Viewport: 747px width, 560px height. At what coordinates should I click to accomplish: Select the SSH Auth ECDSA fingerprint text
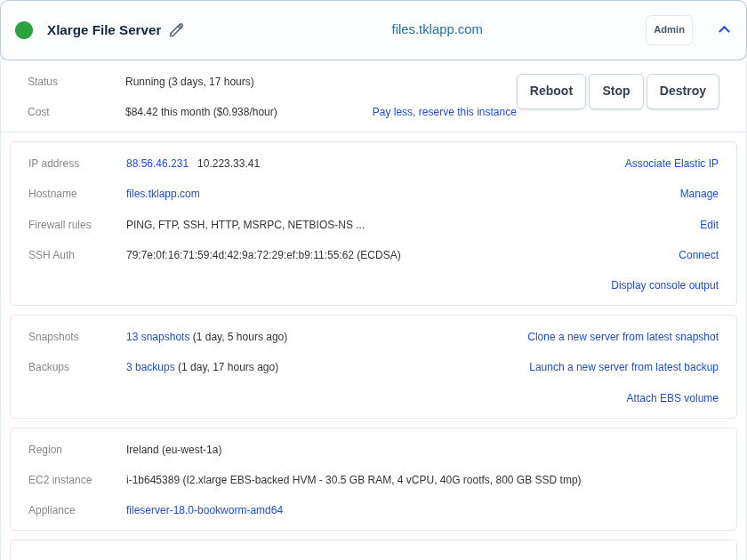(x=263, y=255)
